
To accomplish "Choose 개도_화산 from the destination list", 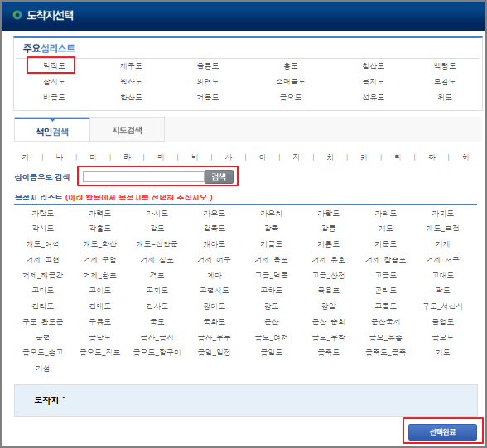I will tap(100, 244).
